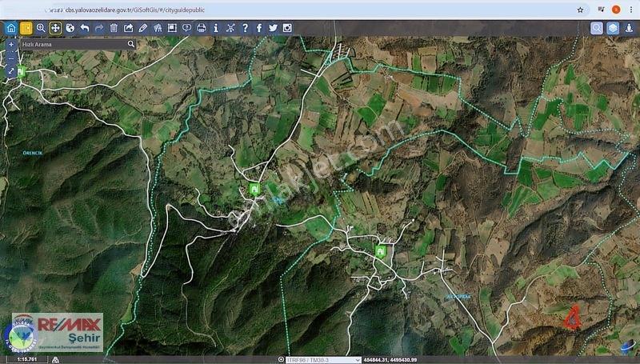Activate the info identify tool
The width and height of the screenshot is (640, 364).
pyautogui.click(x=216, y=28)
